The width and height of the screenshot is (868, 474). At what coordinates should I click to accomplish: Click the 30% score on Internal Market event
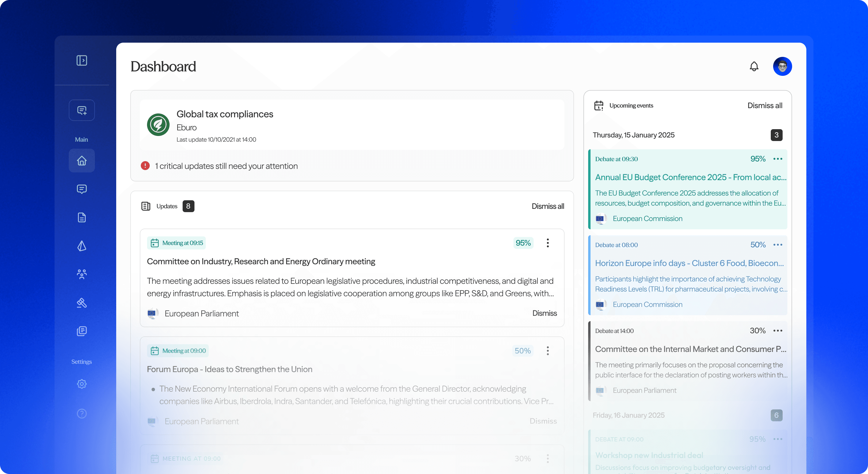[x=757, y=330]
